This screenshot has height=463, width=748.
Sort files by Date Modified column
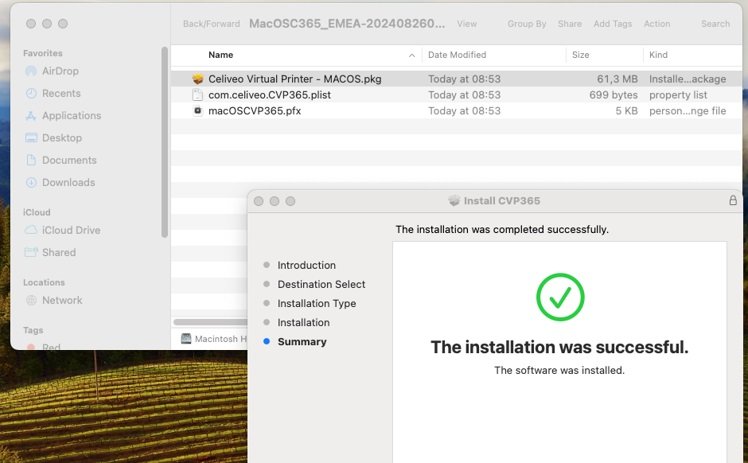coord(457,55)
